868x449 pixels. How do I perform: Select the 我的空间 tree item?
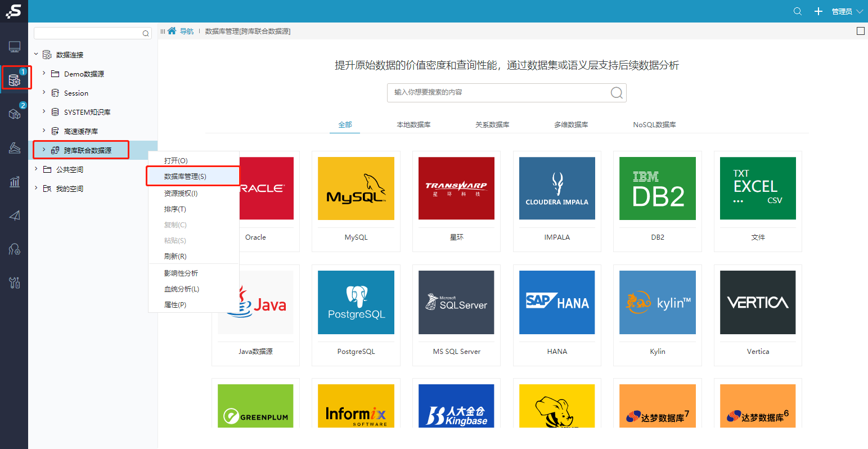click(x=70, y=189)
